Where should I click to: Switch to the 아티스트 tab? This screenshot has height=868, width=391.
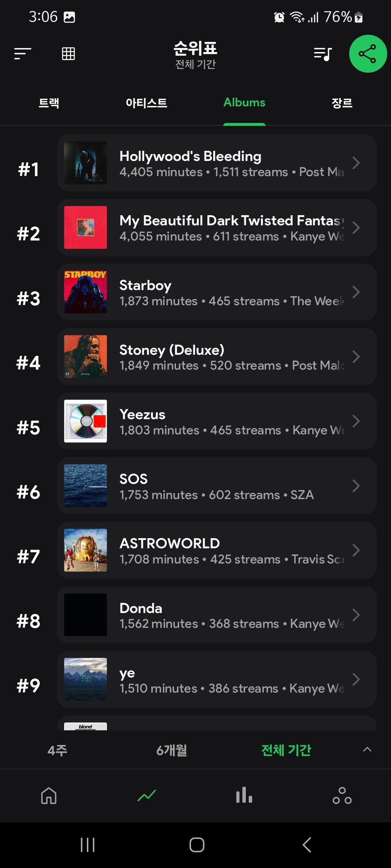147,103
